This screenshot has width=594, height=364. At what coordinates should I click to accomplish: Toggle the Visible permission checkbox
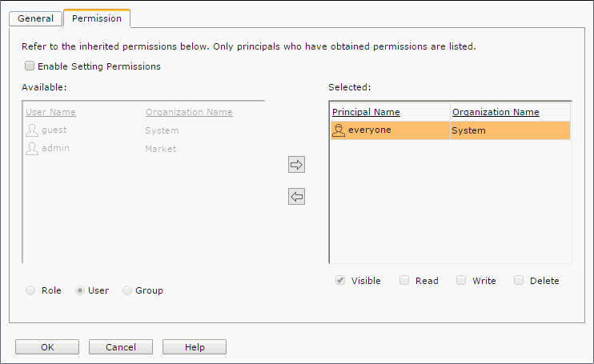tap(340, 280)
